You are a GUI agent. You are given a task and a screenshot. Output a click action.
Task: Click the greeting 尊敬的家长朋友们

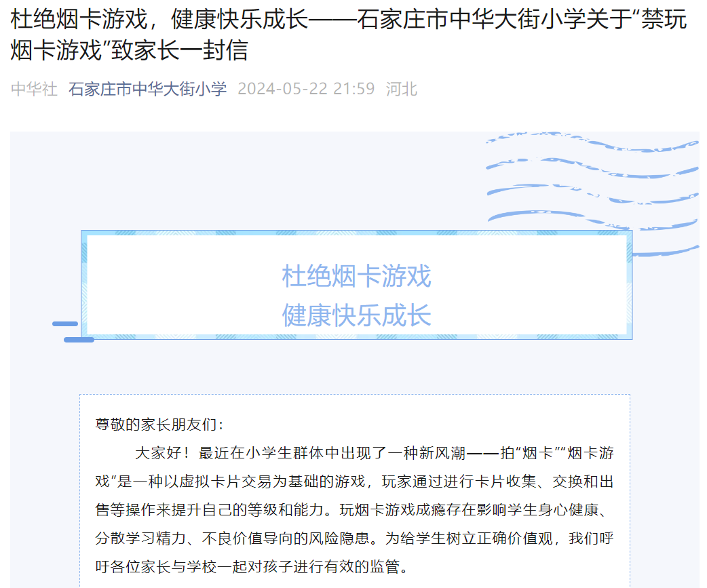point(159,425)
